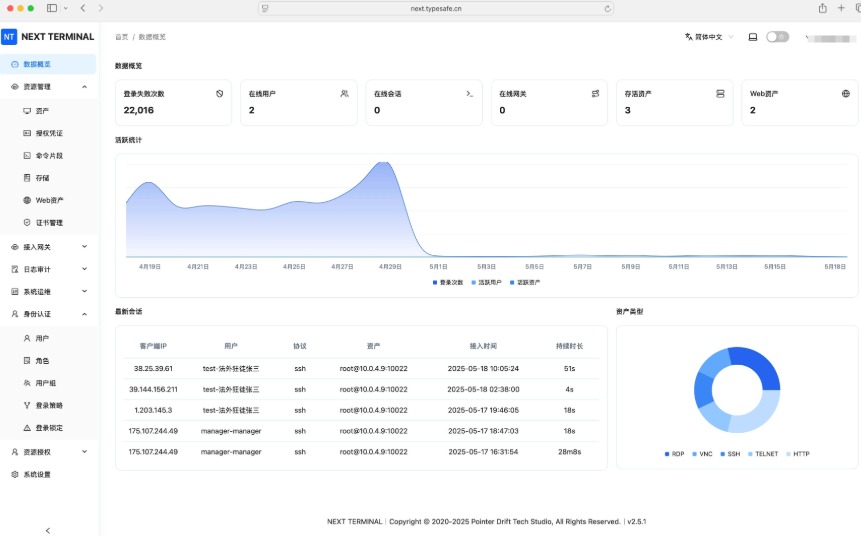Click the 用户组 user group icon
Image resolution: width=861 pixels, height=536 pixels.
click(x=27, y=383)
